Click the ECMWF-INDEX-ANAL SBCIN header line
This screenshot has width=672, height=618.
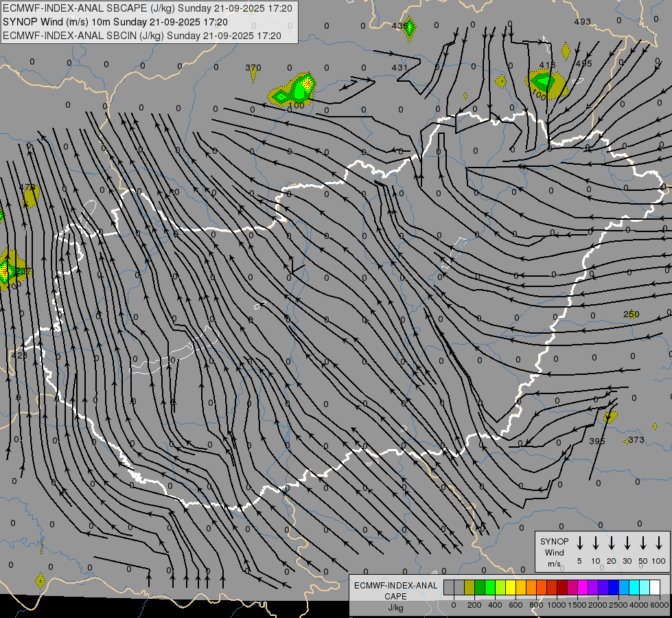(142, 35)
